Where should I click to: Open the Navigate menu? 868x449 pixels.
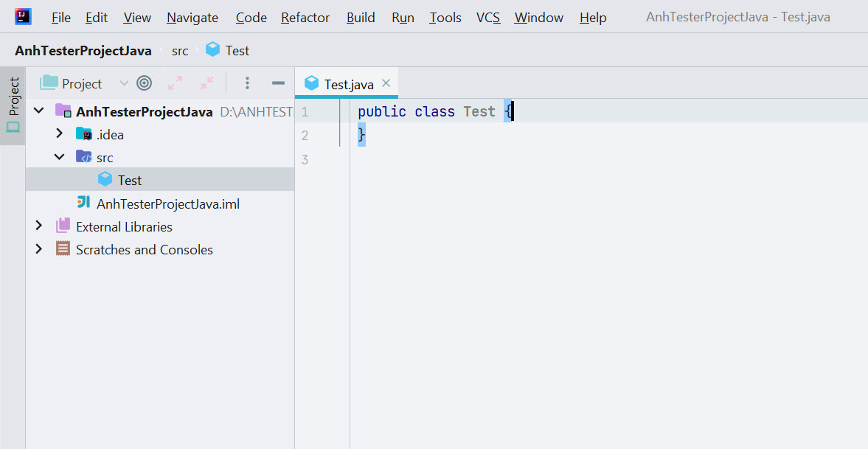[x=192, y=18]
